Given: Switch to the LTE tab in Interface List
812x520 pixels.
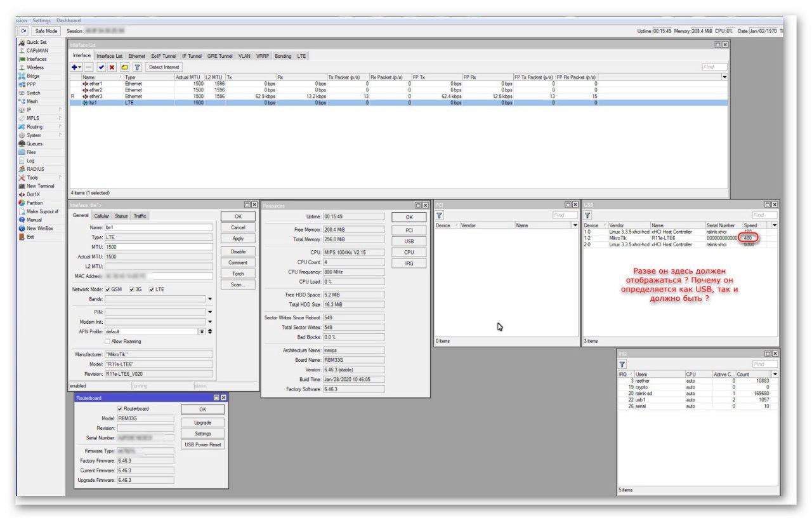Looking at the screenshot, I should click(x=301, y=56).
